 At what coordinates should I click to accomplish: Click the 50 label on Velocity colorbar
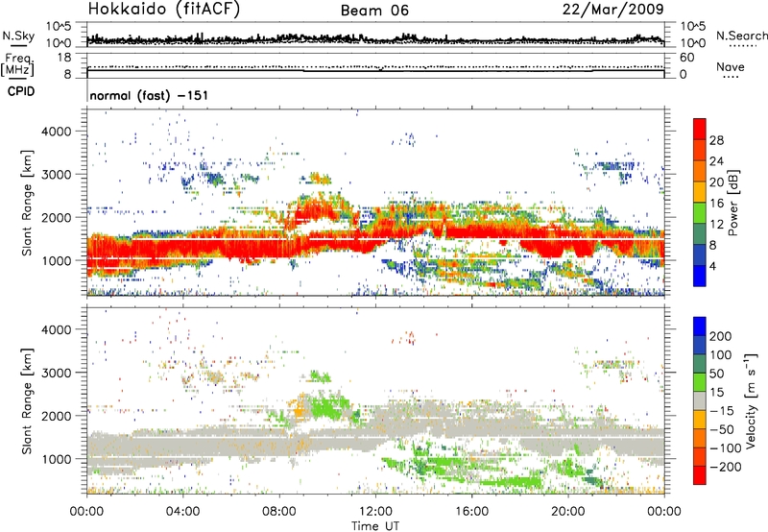[x=716, y=374]
